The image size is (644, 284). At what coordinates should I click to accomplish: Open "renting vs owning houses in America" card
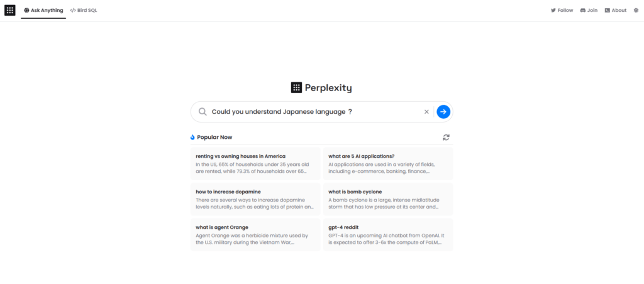tap(255, 163)
